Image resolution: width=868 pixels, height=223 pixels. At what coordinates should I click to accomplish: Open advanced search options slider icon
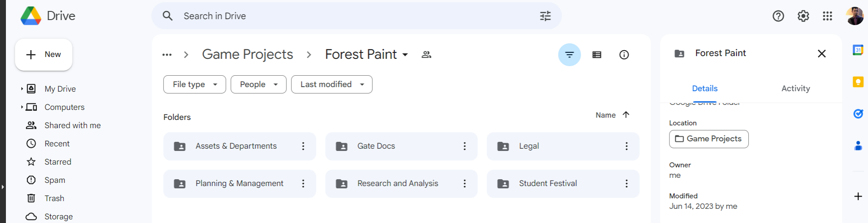coord(545,16)
